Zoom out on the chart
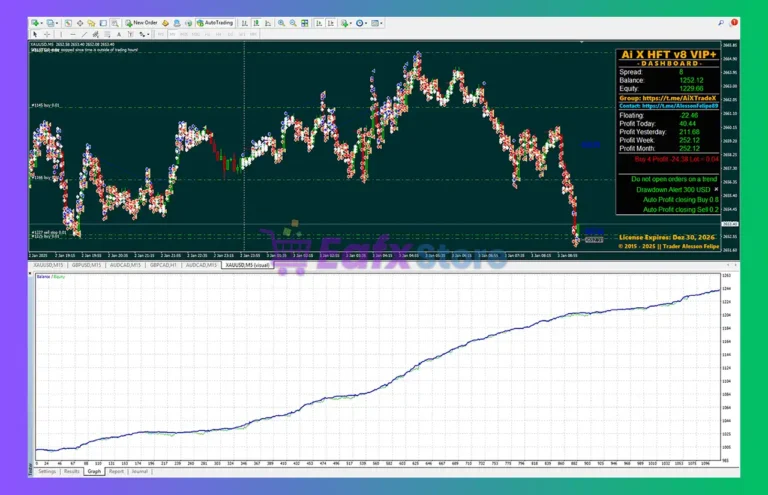 pyautogui.click(x=293, y=23)
